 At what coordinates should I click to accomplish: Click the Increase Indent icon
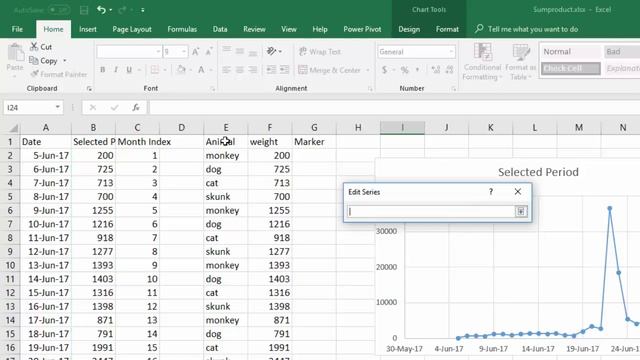tap(284, 70)
